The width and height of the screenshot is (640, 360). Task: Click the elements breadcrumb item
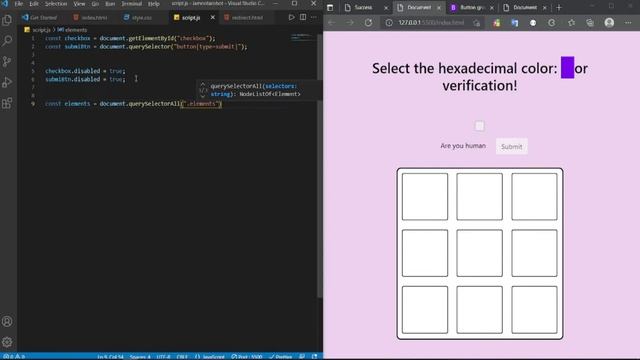point(76,30)
